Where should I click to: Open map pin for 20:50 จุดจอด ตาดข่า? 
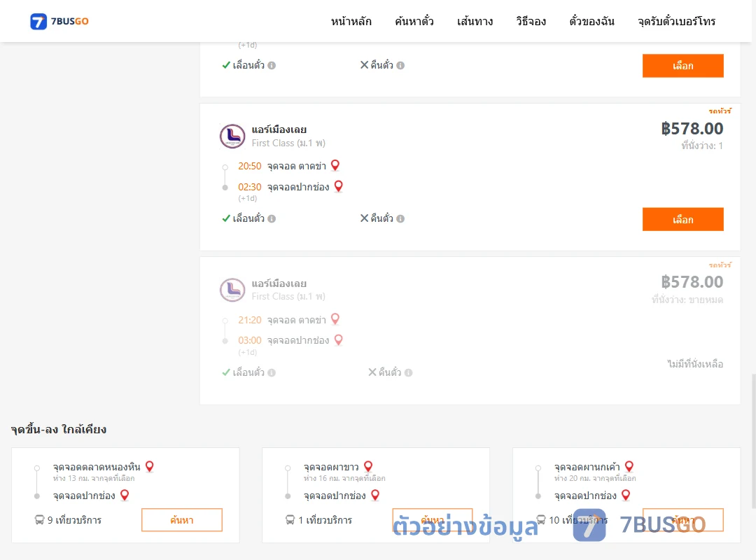(x=335, y=165)
